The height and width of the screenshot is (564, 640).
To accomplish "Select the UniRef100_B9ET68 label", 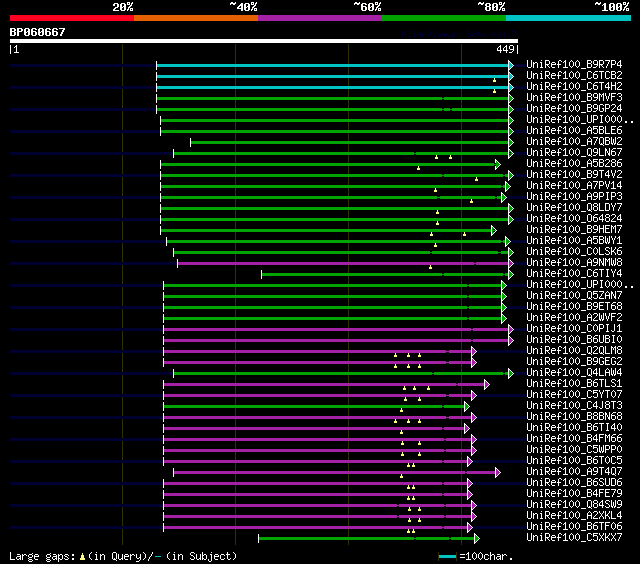I will point(574,307).
